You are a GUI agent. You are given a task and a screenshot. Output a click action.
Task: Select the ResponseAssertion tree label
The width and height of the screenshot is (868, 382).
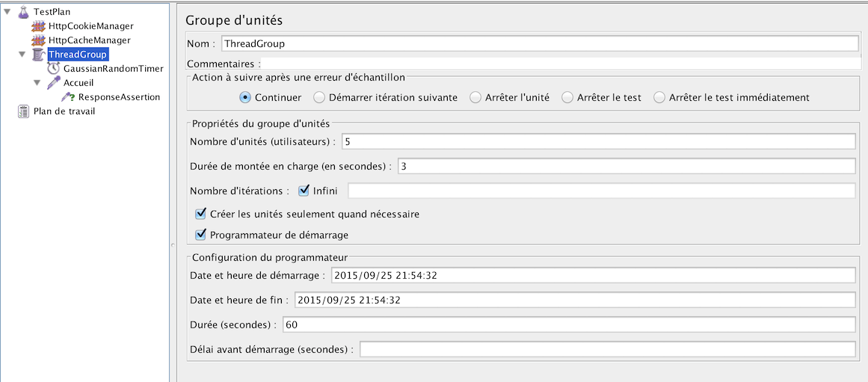click(x=119, y=97)
